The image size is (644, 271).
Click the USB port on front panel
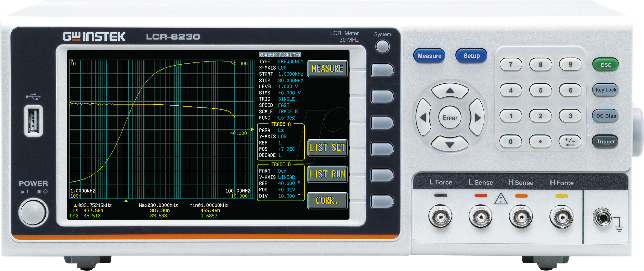tap(33, 121)
